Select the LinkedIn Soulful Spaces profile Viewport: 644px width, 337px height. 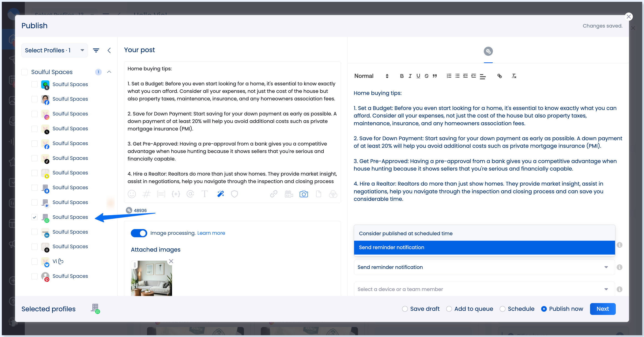pyautogui.click(x=34, y=232)
